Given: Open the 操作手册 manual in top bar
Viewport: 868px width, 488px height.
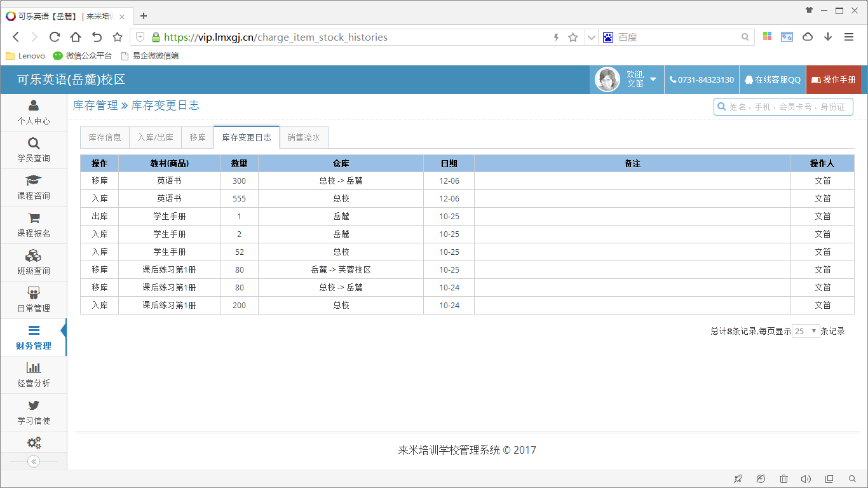Looking at the screenshot, I should point(833,79).
